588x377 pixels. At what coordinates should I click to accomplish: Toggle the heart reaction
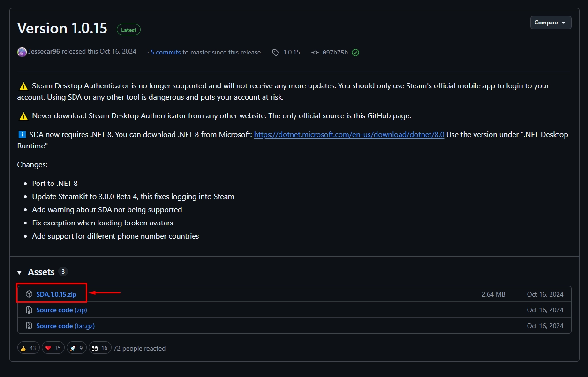pos(53,348)
